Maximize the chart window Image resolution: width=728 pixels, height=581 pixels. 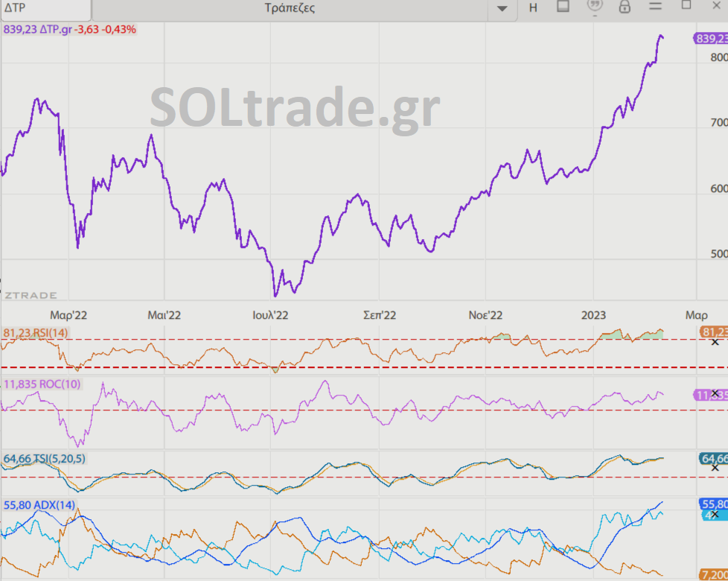coord(686,5)
